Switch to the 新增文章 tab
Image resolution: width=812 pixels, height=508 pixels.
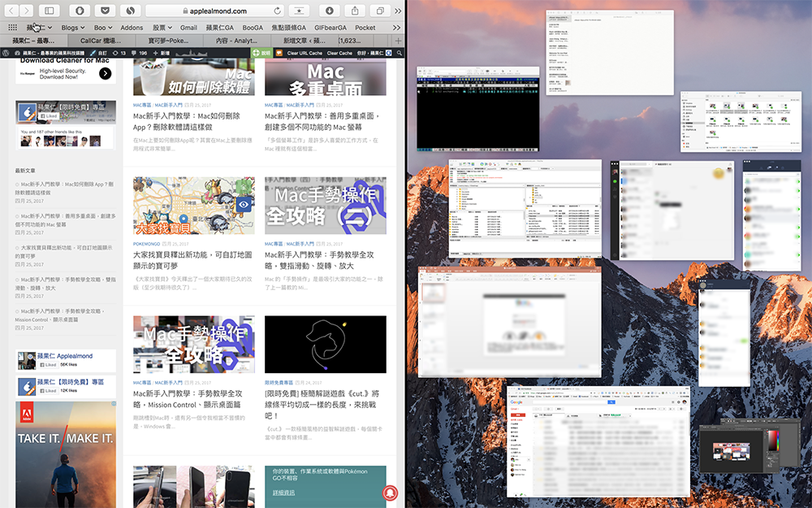pos(304,41)
